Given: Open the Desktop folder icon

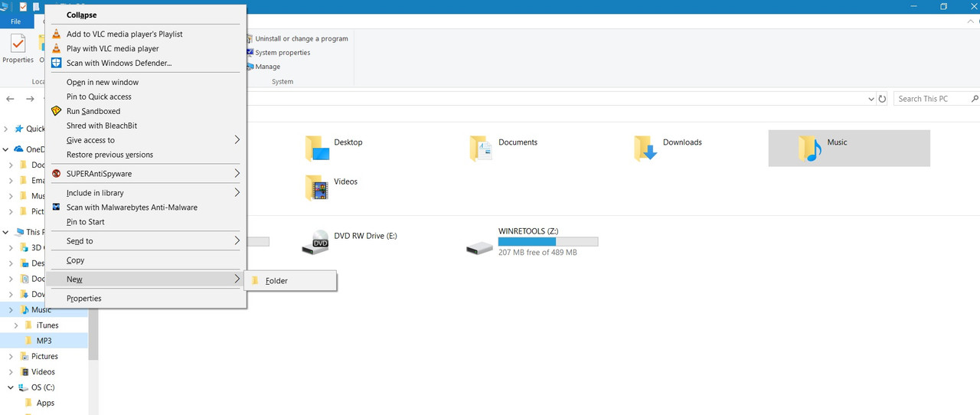Looking at the screenshot, I should pyautogui.click(x=317, y=149).
